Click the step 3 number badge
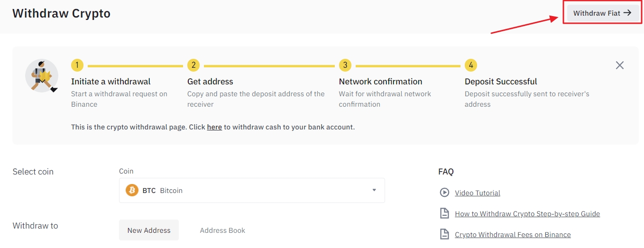The width and height of the screenshot is (644, 248). (345, 65)
